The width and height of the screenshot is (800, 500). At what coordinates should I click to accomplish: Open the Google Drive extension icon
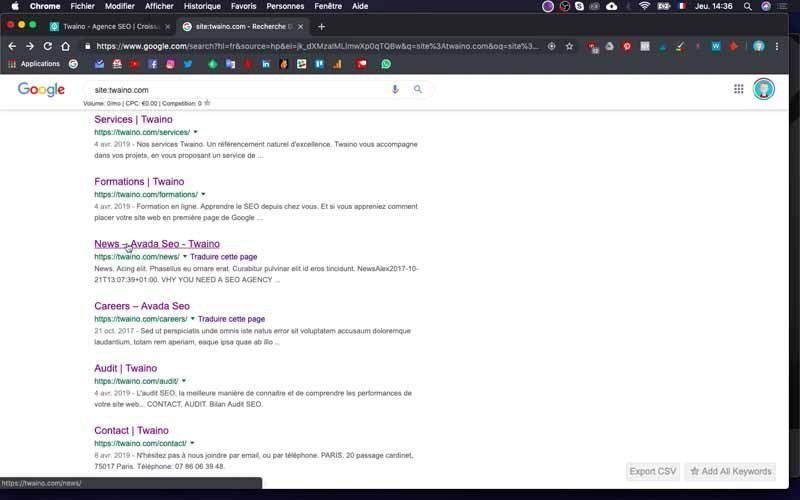click(610, 46)
